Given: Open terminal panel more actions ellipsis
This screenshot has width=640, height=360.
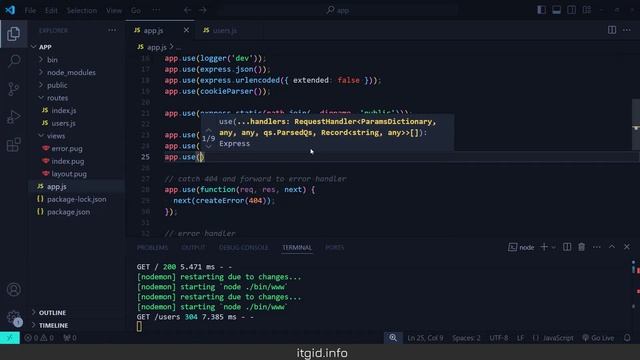Looking at the screenshot, I should point(597,247).
